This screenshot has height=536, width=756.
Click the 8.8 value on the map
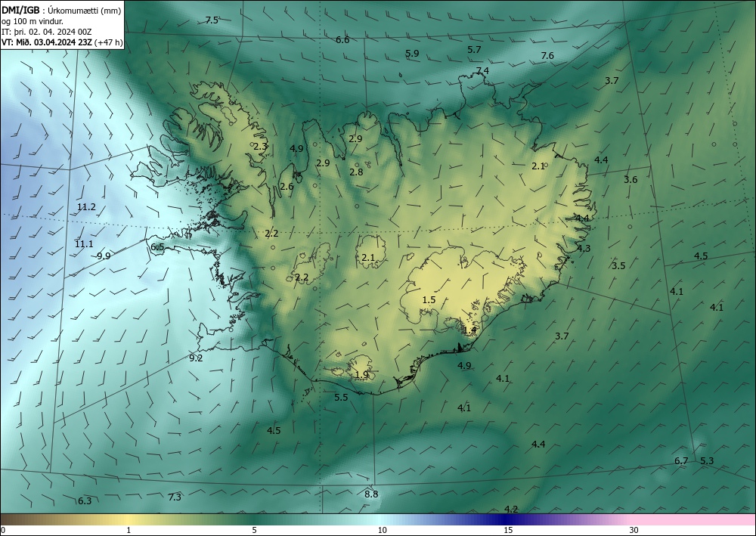click(371, 494)
